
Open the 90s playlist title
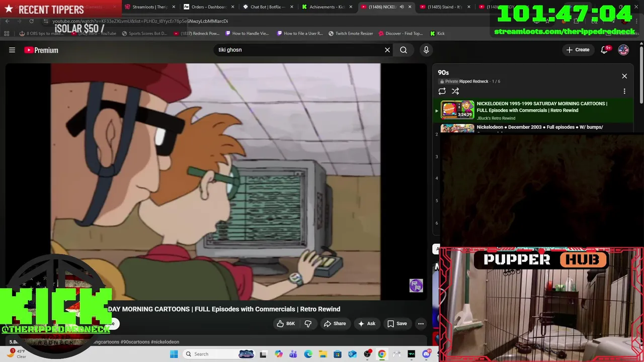(x=443, y=72)
